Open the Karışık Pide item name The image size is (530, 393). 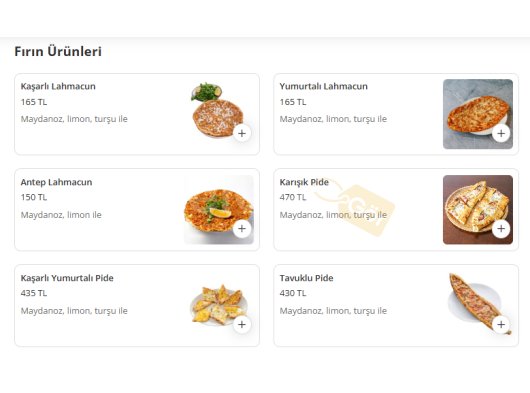point(304,182)
